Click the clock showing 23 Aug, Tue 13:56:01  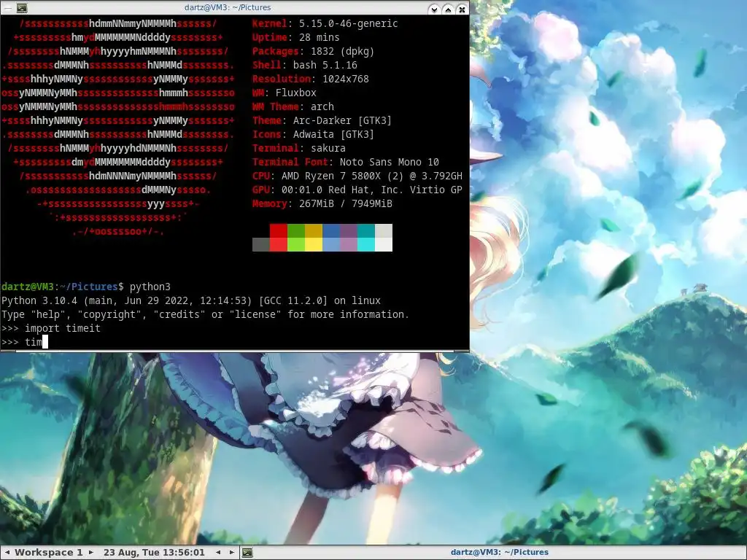pyautogui.click(x=154, y=553)
